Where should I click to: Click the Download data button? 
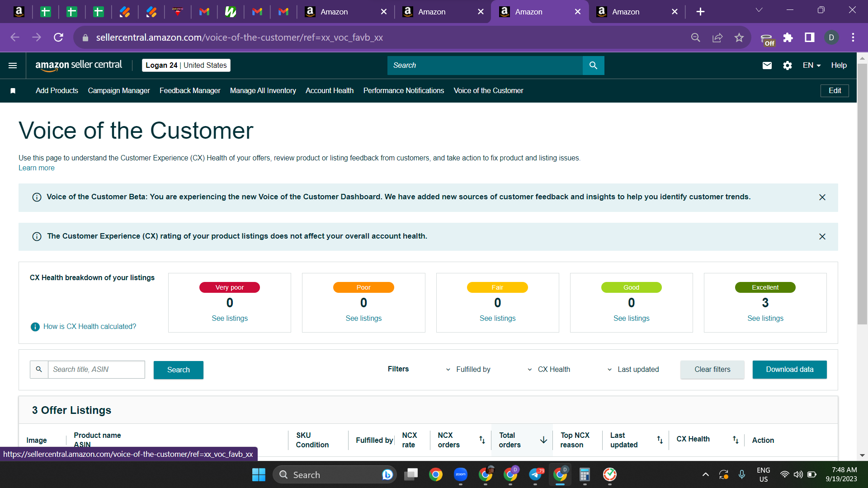[x=790, y=370]
